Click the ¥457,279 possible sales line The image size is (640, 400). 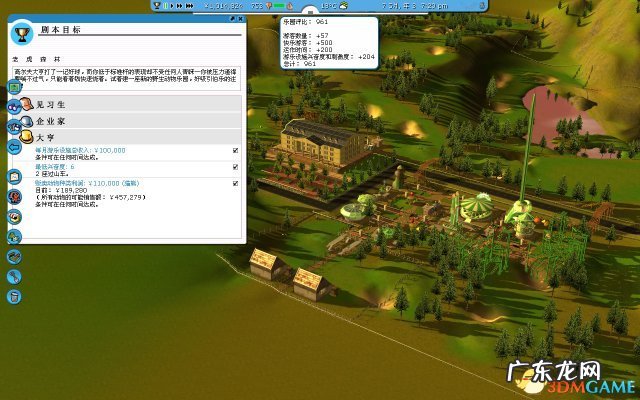coord(90,198)
